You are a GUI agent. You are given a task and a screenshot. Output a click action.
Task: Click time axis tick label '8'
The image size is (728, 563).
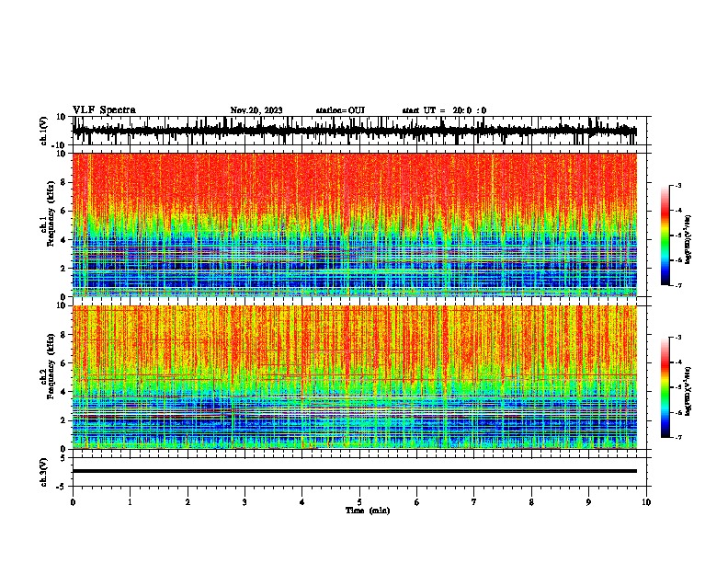[531, 502]
